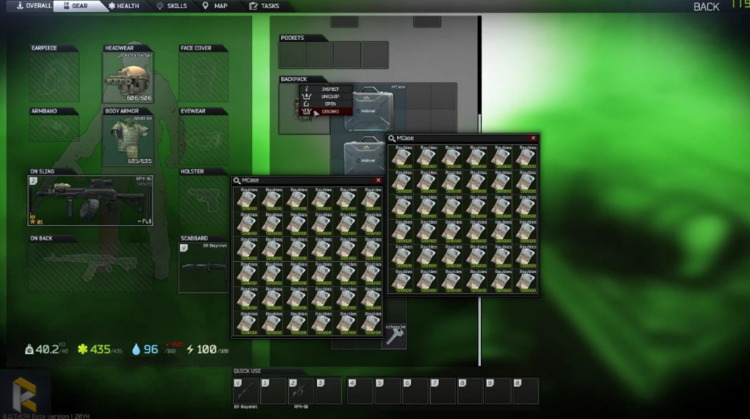Click the info icon beside Inspect
Screen dimensions: 750x419
(306, 89)
